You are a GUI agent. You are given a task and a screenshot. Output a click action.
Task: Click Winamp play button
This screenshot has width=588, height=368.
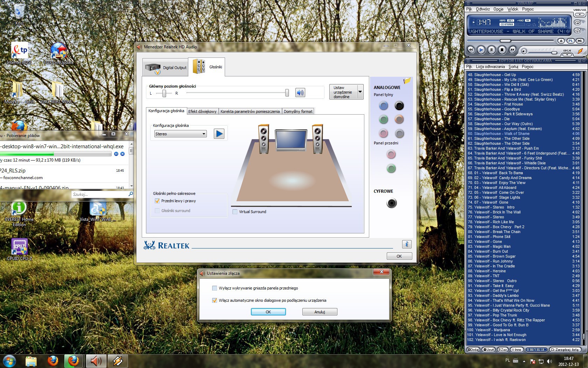click(481, 50)
